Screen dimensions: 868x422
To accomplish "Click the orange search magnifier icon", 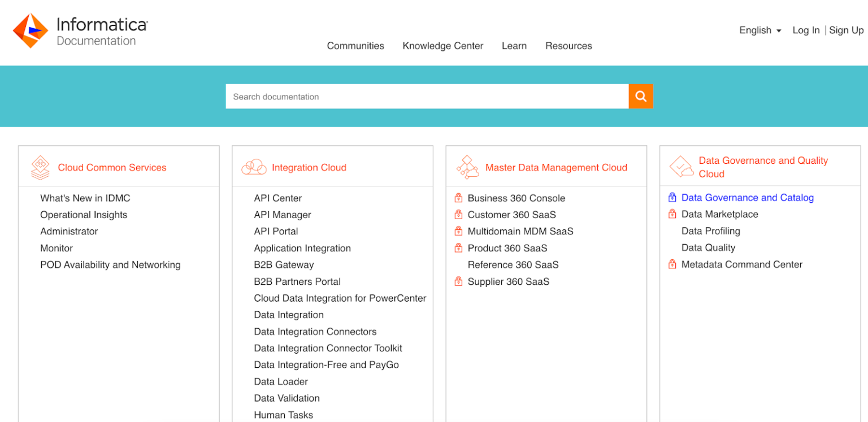I will coord(640,96).
